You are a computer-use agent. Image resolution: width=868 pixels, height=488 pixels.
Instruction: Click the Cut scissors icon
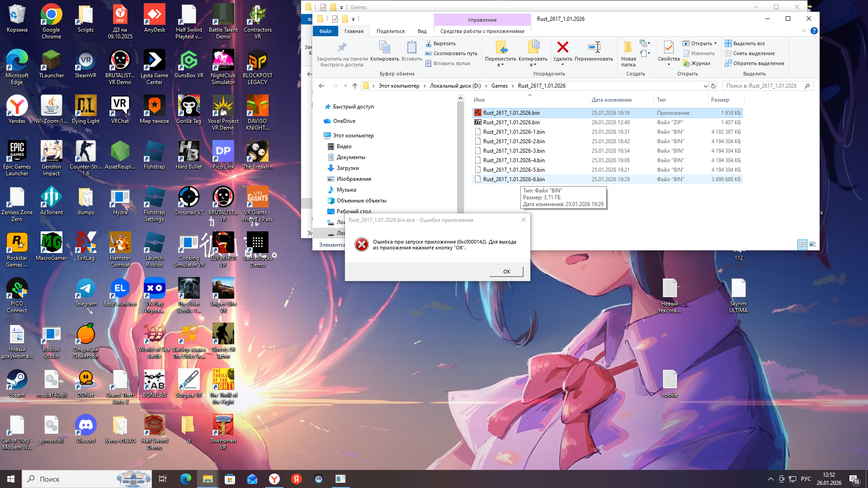click(x=429, y=43)
